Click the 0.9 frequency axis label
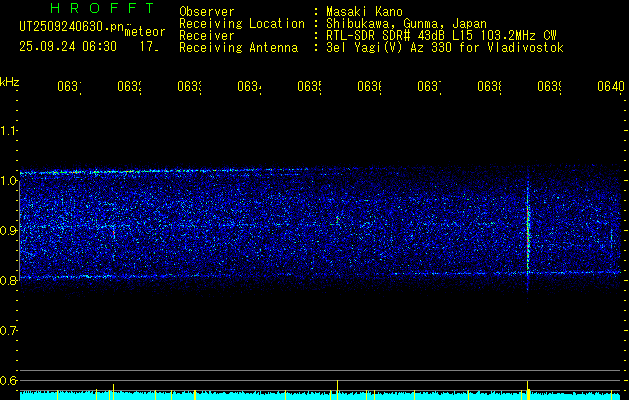The image size is (629, 400). point(8,231)
